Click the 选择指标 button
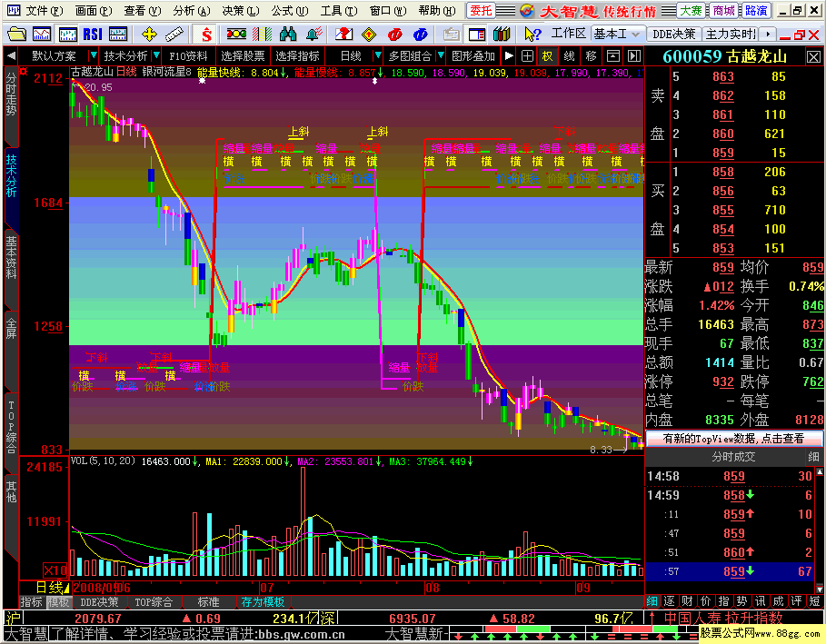 click(x=297, y=55)
